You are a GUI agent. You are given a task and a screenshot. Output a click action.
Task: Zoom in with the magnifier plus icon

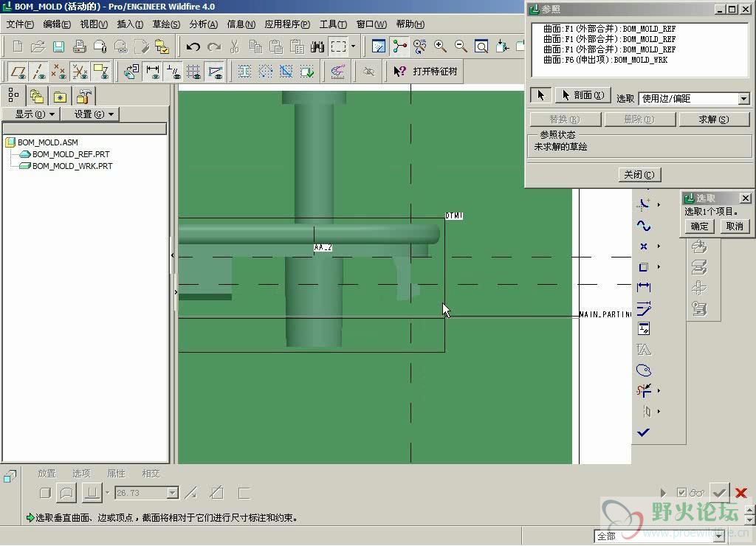[440, 46]
